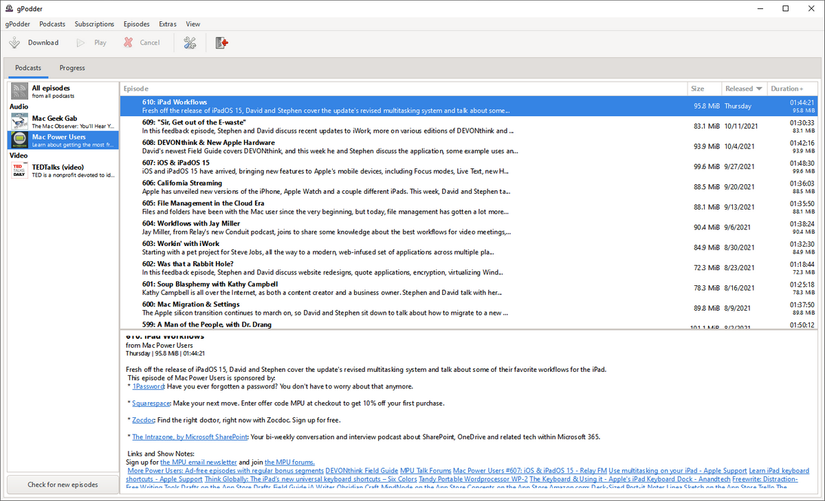Click the Mac Power Users cover art
This screenshot has width=825, height=501.
click(19, 140)
